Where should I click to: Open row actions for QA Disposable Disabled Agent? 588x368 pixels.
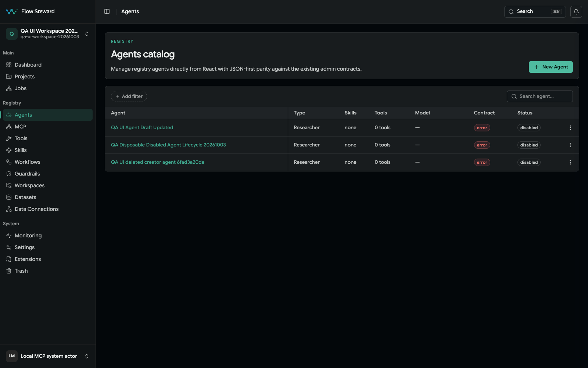570,145
